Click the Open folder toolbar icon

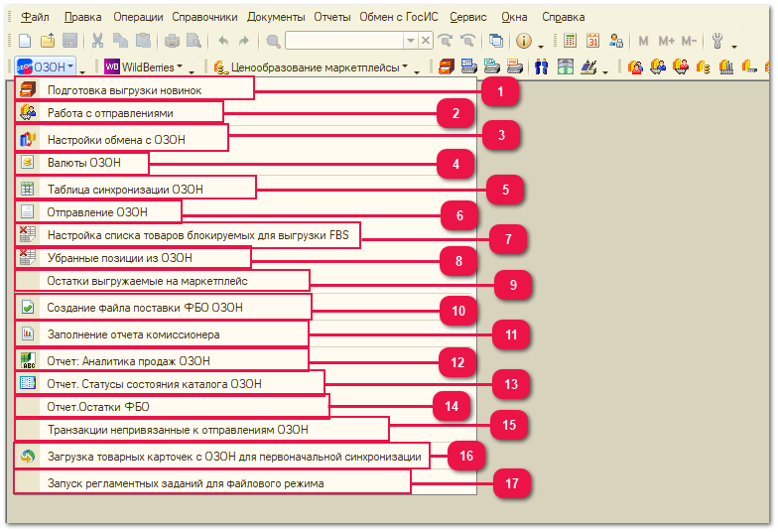click(48, 42)
